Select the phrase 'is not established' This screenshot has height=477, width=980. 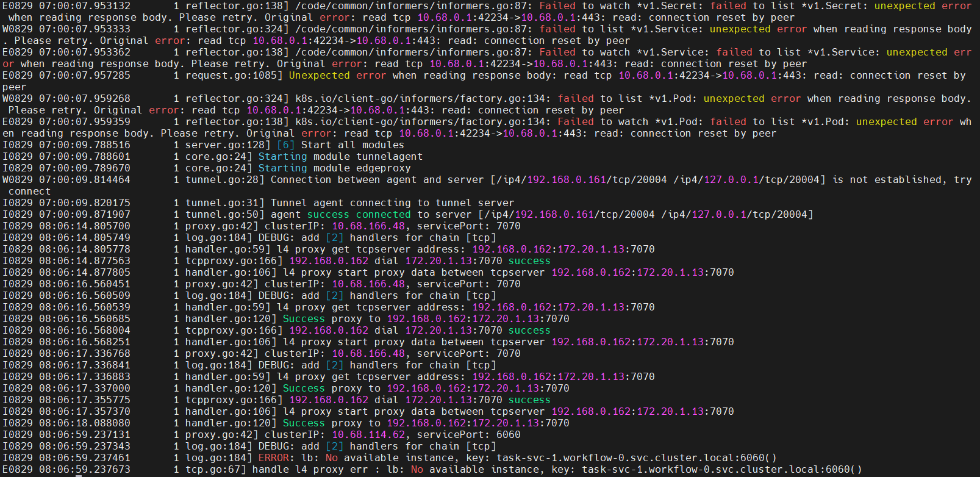[887, 180]
